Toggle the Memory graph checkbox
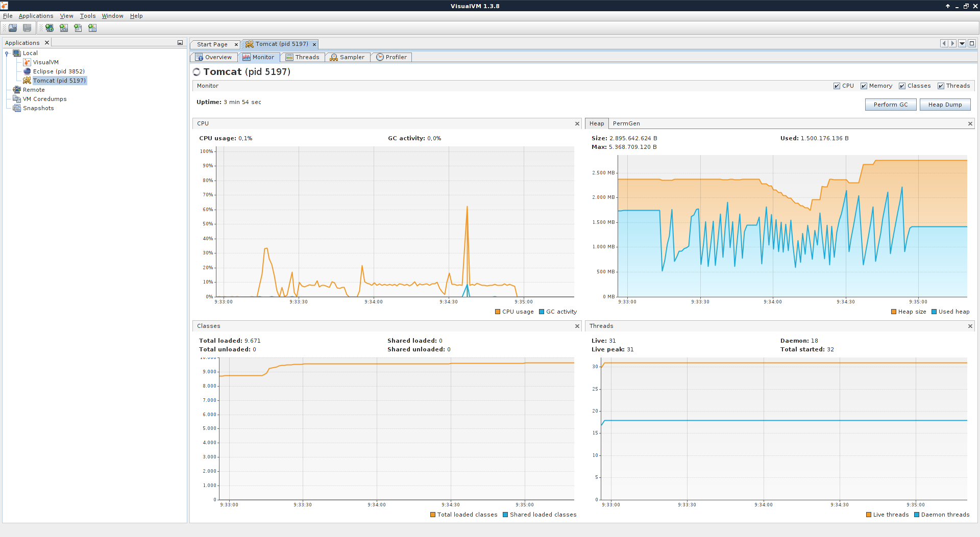This screenshot has height=537, width=980. click(864, 86)
